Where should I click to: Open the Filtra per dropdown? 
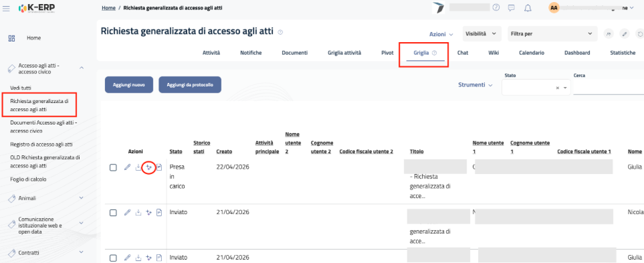point(552,33)
